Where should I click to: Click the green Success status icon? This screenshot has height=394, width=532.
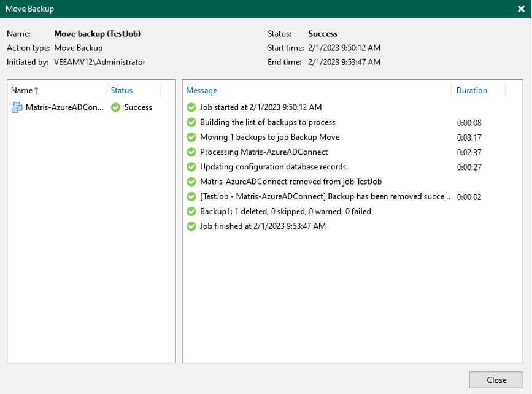pos(115,107)
